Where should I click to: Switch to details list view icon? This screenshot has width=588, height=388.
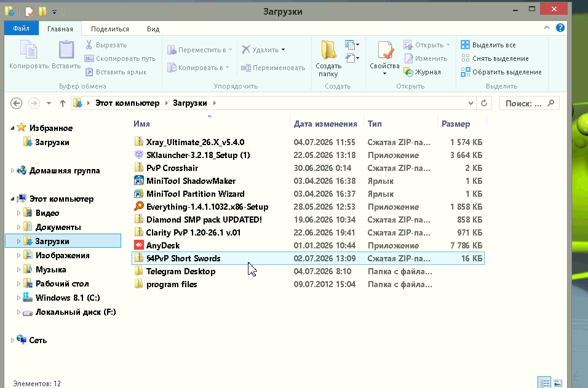point(544,382)
